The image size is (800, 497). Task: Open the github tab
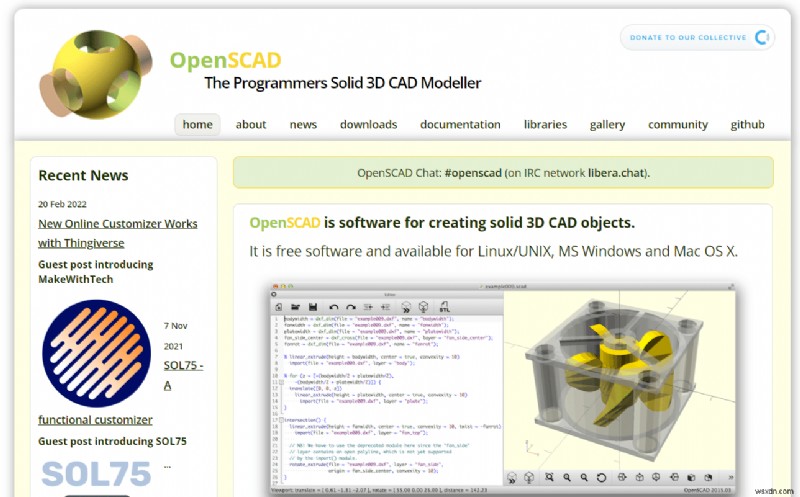pyautogui.click(x=747, y=125)
